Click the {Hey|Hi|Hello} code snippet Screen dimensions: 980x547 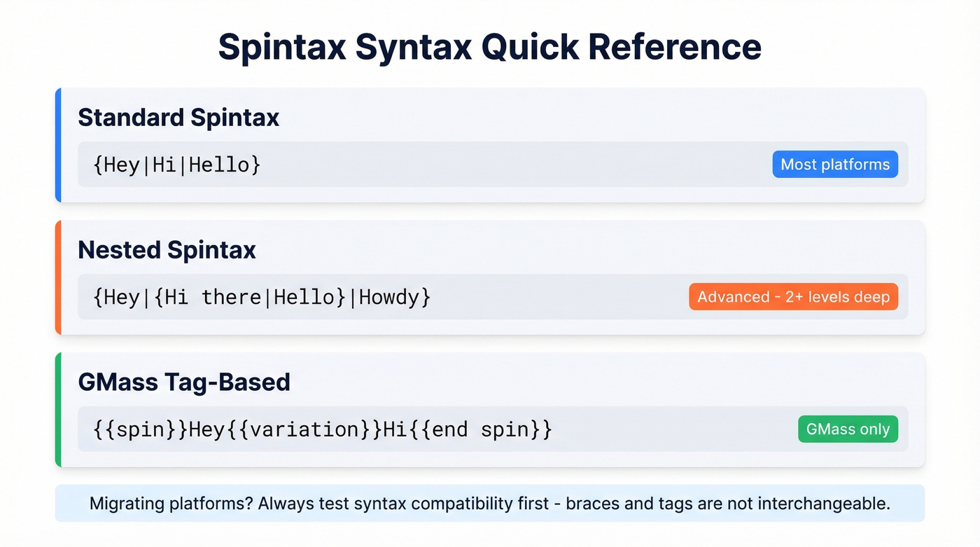(x=176, y=164)
